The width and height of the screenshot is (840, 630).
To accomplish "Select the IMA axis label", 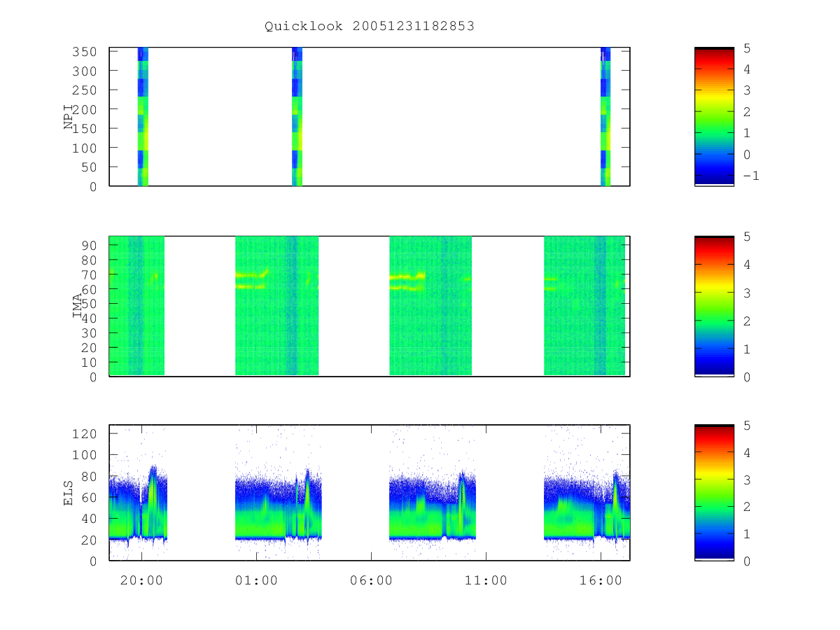I will click(x=78, y=306).
